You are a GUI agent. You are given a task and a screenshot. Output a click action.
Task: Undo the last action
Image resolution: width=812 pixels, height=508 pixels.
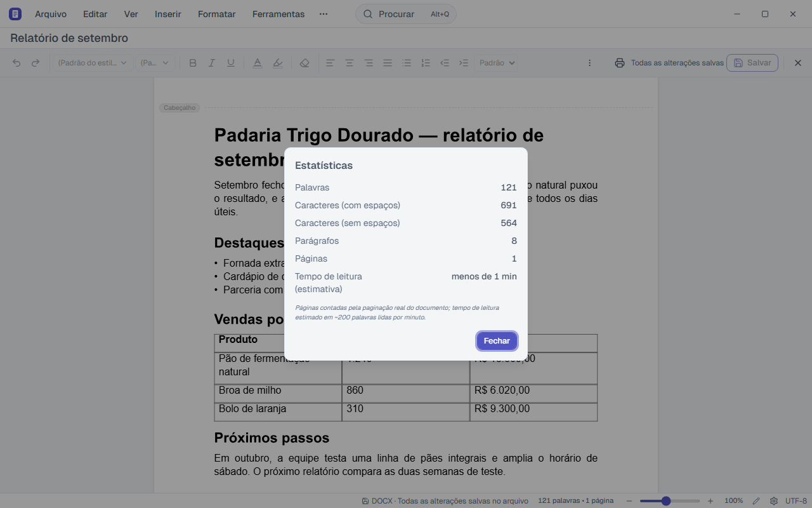pyautogui.click(x=16, y=63)
